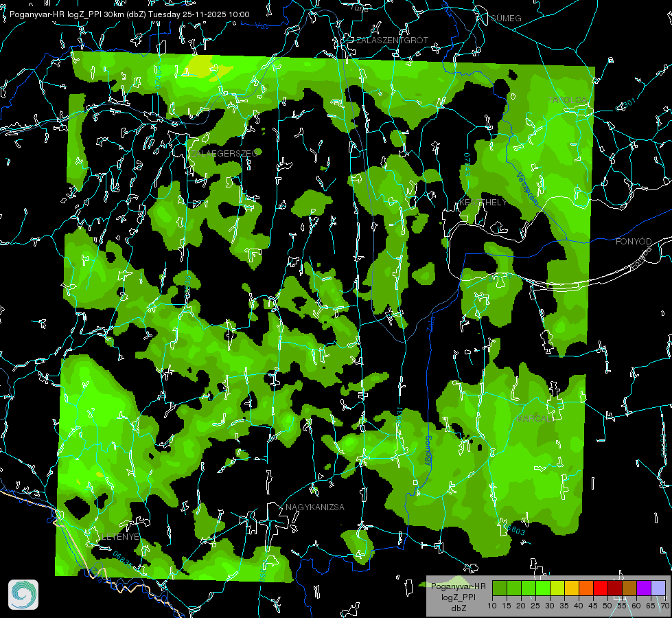Screen dimensions: 672x618
Task: Select the 35 dBZ yellow legend swatch
Action: [572, 588]
